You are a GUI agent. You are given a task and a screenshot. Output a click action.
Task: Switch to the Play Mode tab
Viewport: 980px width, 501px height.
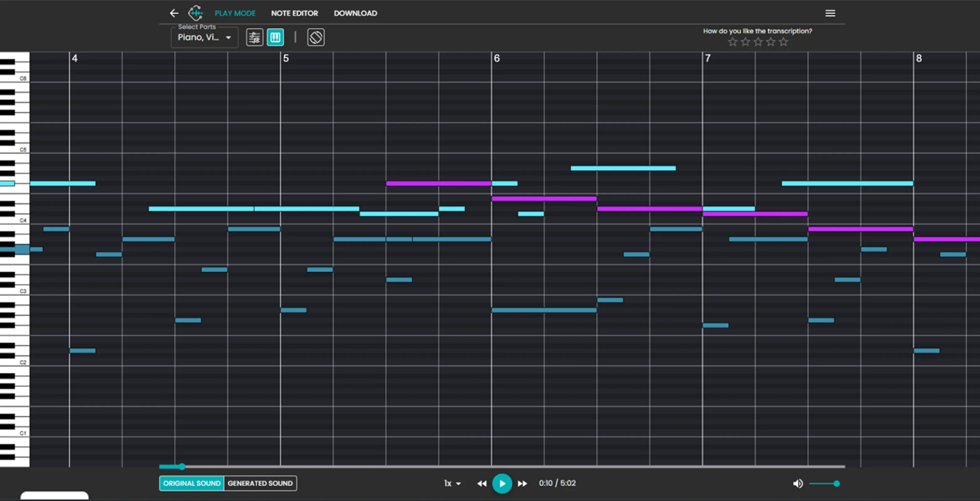pyautogui.click(x=235, y=13)
